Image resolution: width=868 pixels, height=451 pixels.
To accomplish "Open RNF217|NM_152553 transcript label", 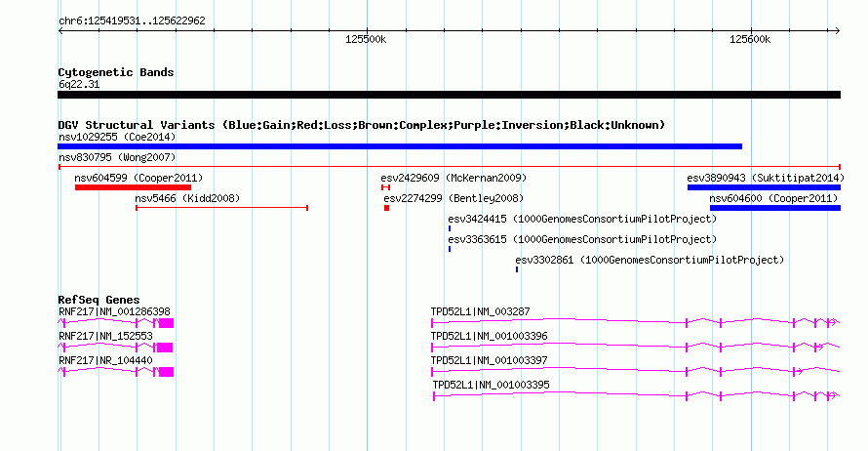I will point(105,337).
